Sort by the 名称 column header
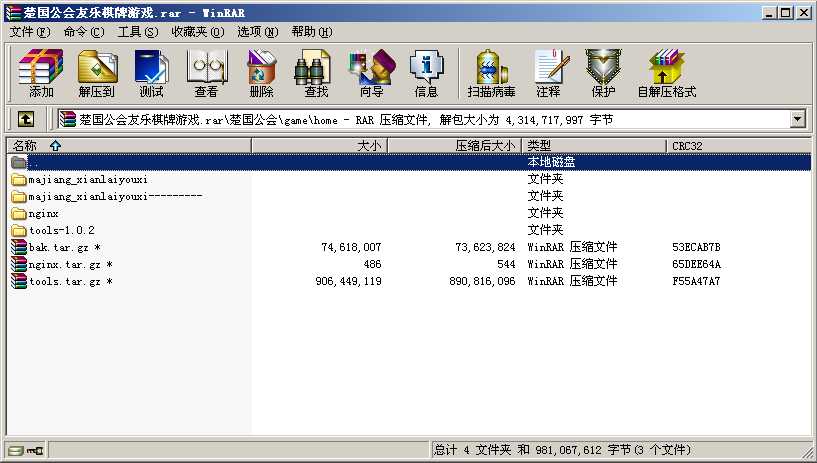Viewport: 817px width, 463px height. click(x=129, y=146)
